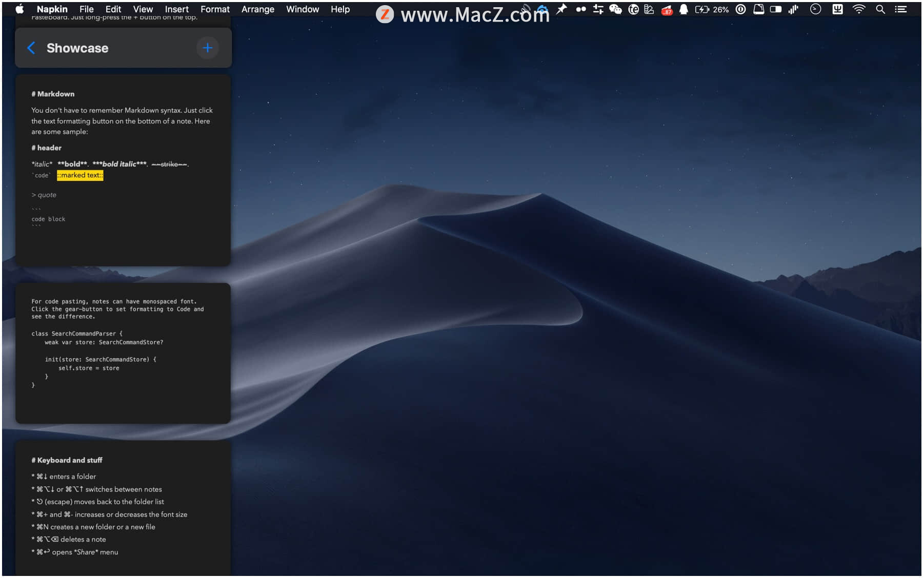The image size is (924, 578).
Task: Open the ruler-and-pencil menu bar icon
Action: point(649,9)
